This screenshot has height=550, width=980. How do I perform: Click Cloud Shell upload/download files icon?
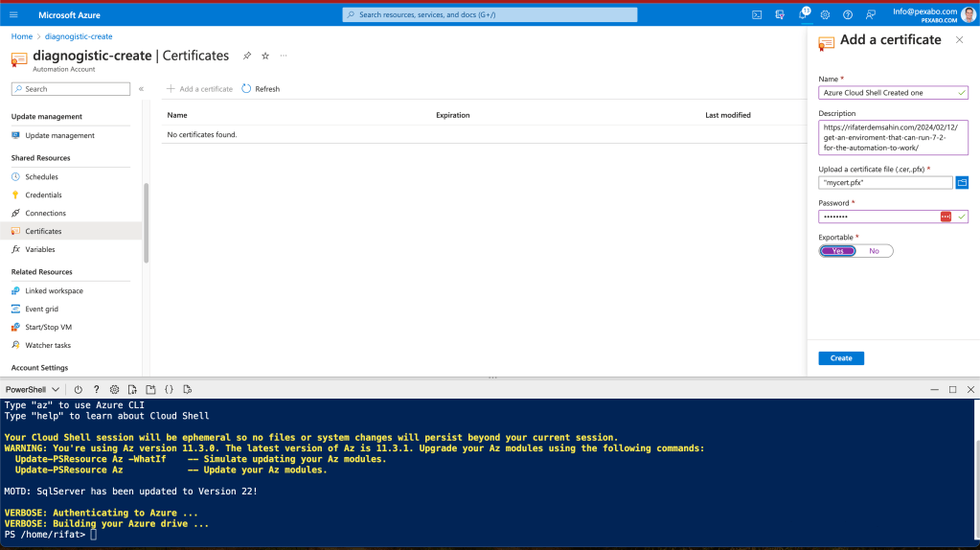(x=132, y=389)
